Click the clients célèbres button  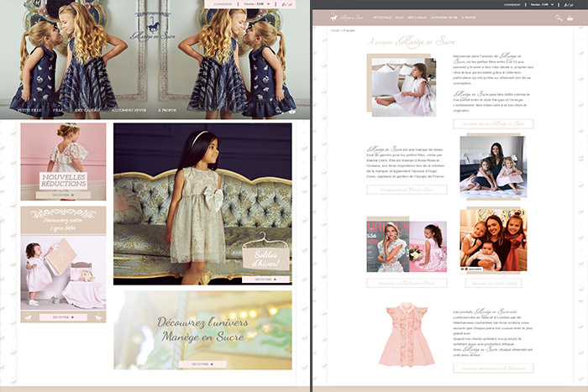(493, 283)
